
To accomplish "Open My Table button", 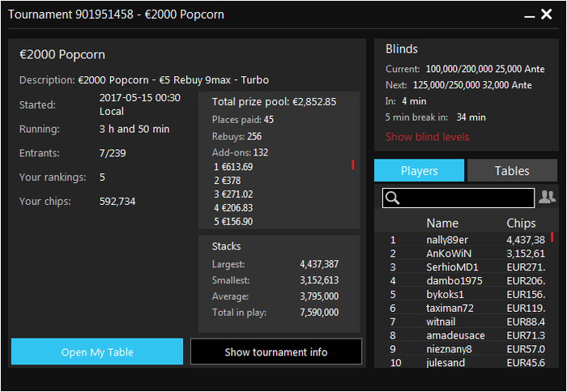I will (97, 352).
